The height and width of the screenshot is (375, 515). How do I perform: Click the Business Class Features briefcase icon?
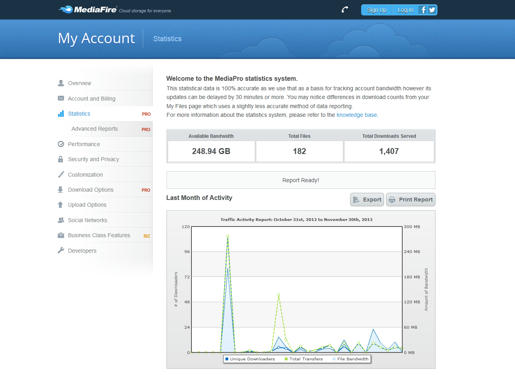click(61, 235)
